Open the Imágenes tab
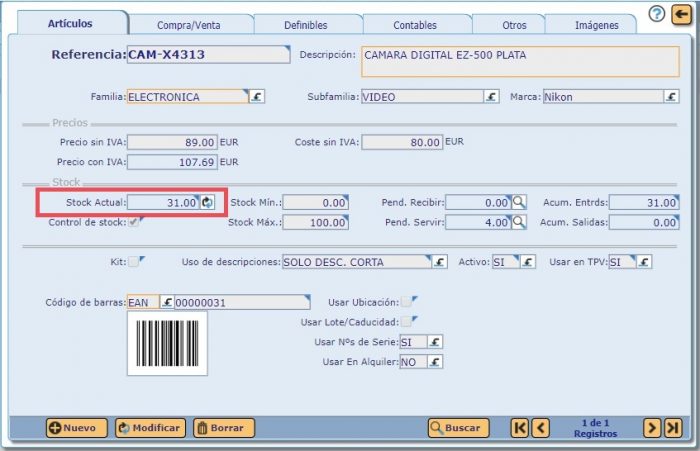 (x=596, y=24)
